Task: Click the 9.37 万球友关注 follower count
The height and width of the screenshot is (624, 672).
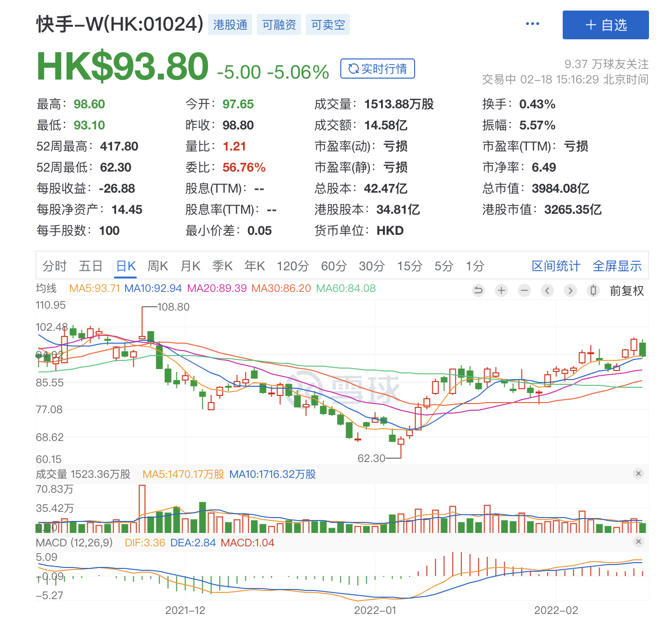Action: point(606,64)
